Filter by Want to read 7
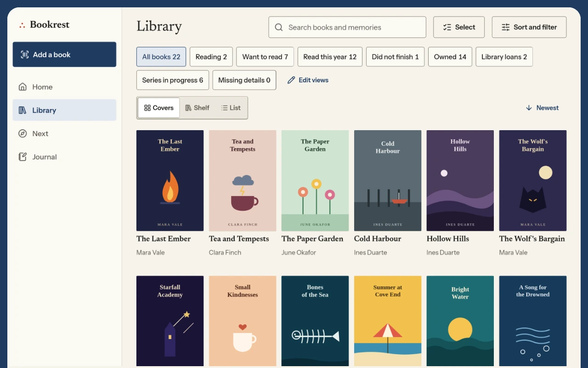The height and width of the screenshot is (368, 588). tap(265, 57)
